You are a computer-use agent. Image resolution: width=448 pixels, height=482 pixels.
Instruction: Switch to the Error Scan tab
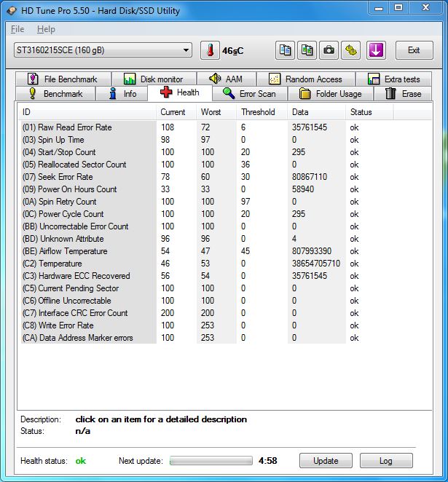click(249, 93)
